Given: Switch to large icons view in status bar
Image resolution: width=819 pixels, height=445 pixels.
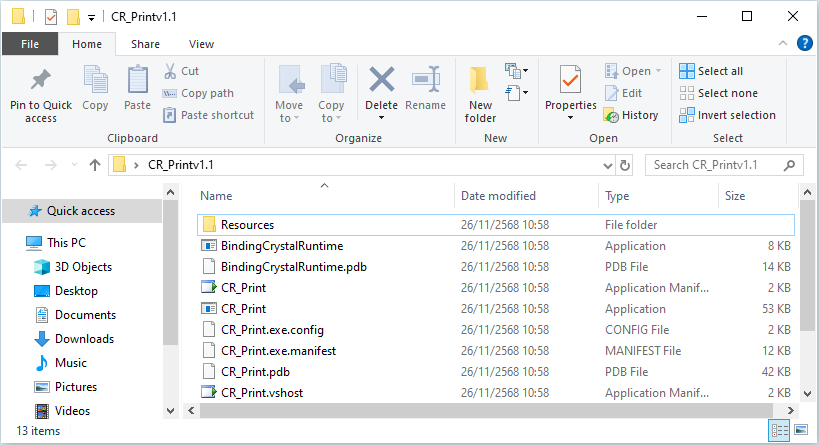Looking at the screenshot, I should (801, 430).
